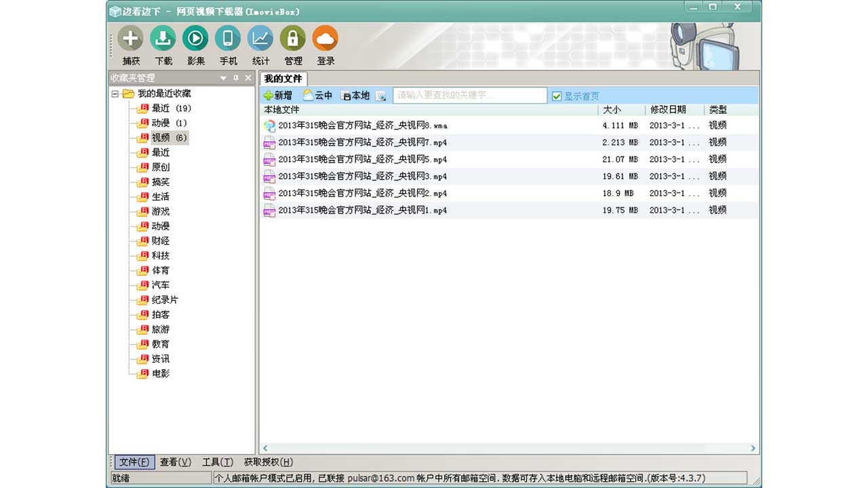Image resolution: width=868 pixels, height=488 pixels.
Task: Click the 本地 local files icon
Action: [352, 96]
